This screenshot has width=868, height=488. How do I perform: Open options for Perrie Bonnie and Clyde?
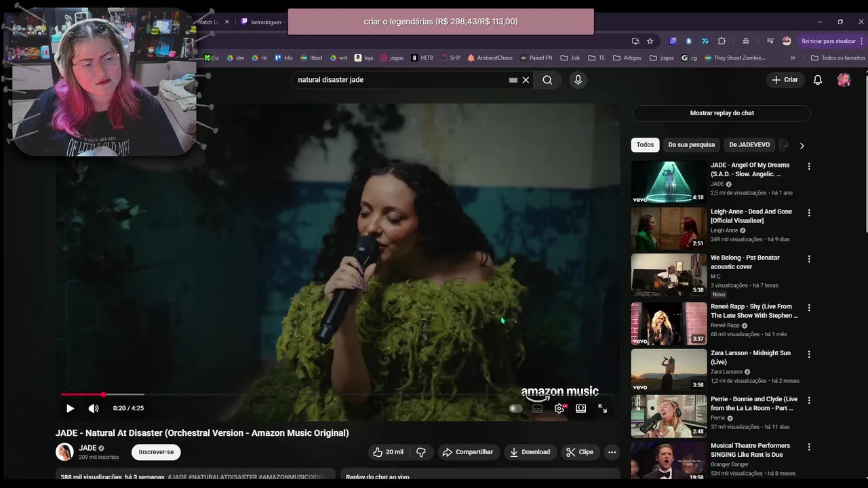(x=808, y=401)
